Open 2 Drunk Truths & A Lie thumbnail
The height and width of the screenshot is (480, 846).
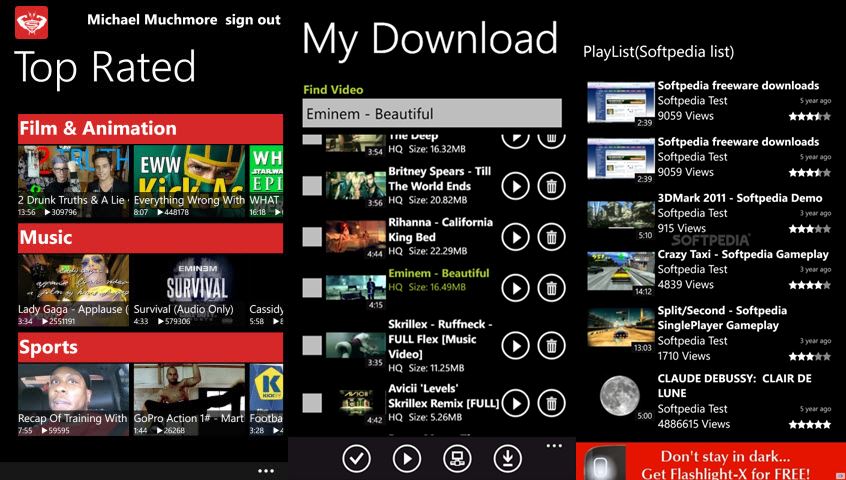click(x=73, y=181)
